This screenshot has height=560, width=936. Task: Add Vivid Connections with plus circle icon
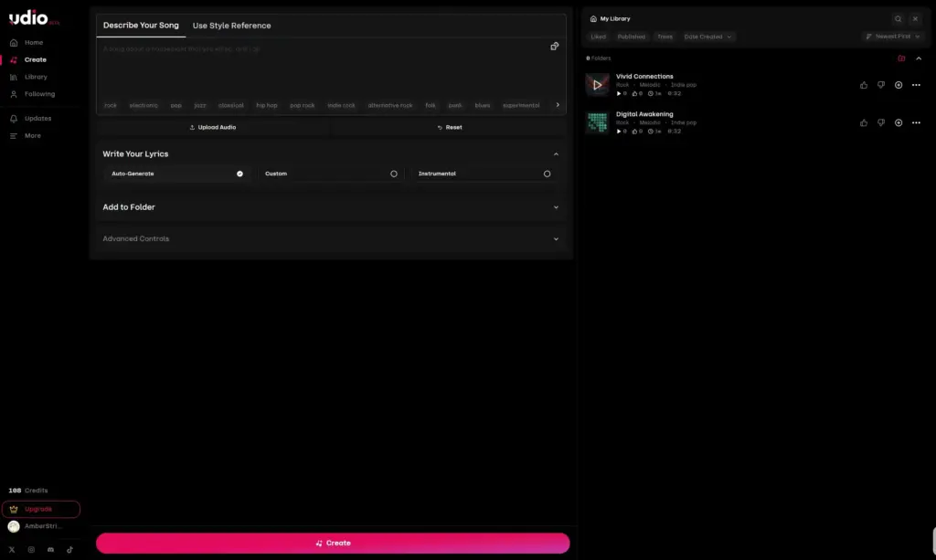point(899,85)
